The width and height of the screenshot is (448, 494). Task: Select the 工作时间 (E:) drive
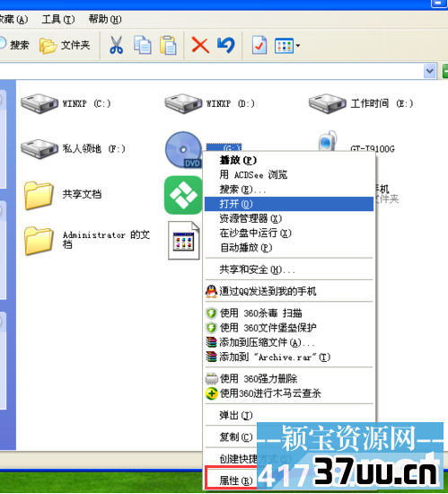point(361,103)
